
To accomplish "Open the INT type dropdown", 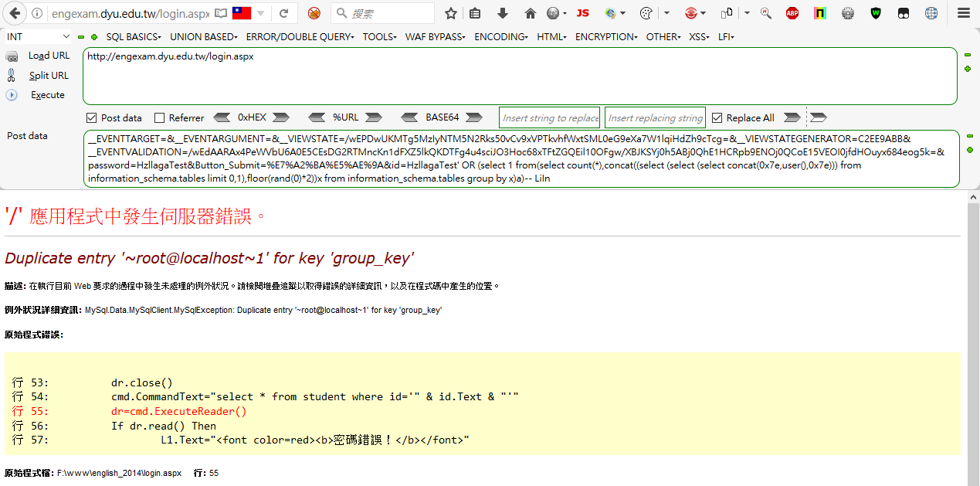I will point(39,37).
